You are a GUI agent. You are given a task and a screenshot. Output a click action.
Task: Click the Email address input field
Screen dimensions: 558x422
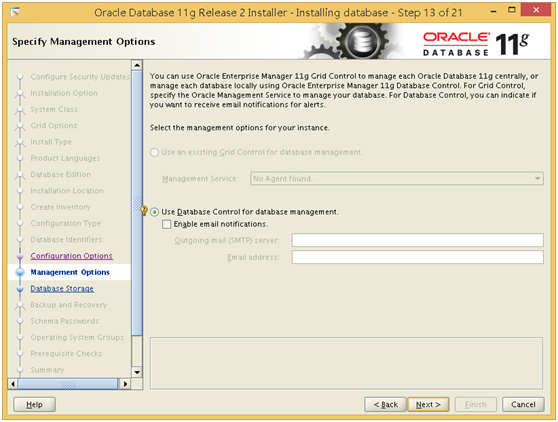(417, 257)
